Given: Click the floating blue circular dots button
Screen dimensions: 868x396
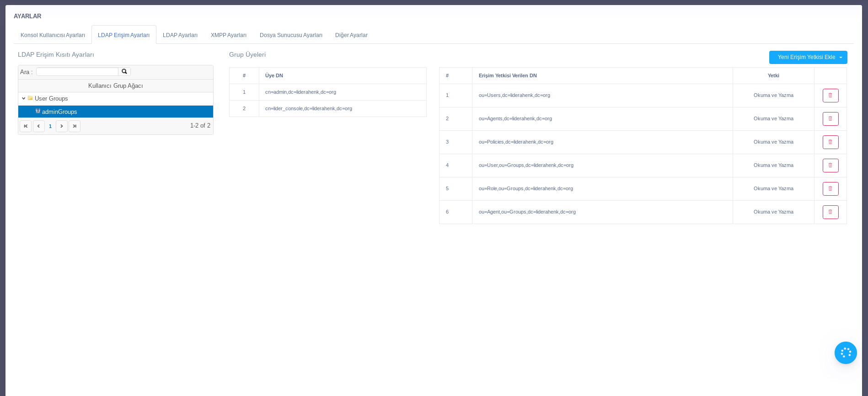Looking at the screenshot, I should pos(845,353).
